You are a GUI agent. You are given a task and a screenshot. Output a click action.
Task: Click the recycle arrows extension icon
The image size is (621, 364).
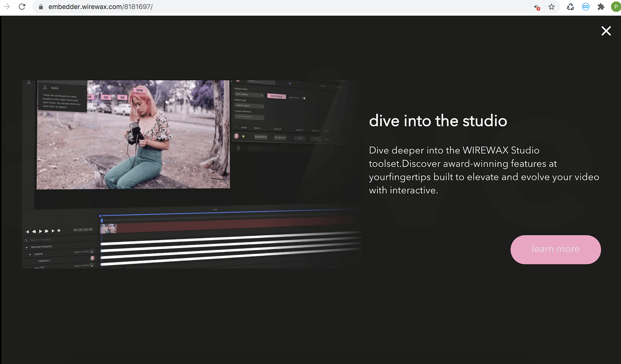tap(570, 7)
